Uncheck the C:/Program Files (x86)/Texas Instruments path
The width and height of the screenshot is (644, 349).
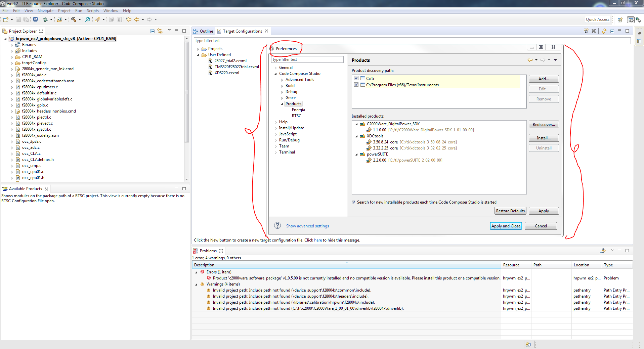pos(356,85)
